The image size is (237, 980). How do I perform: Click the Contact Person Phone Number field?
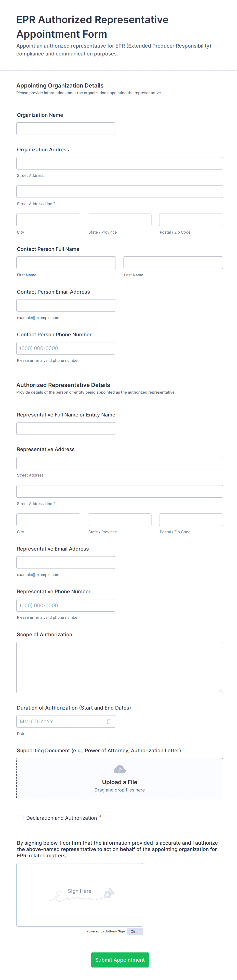click(x=65, y=348)
